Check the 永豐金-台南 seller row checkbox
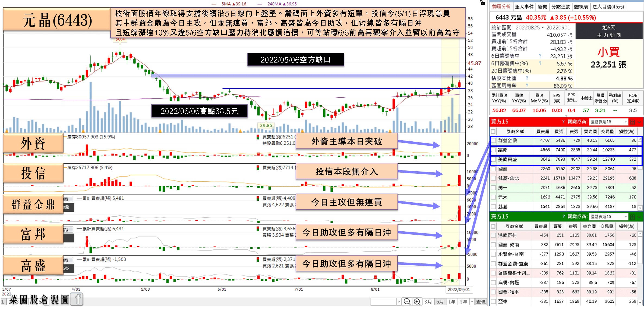Screen dimensions: 644x314 coord(493,254)
